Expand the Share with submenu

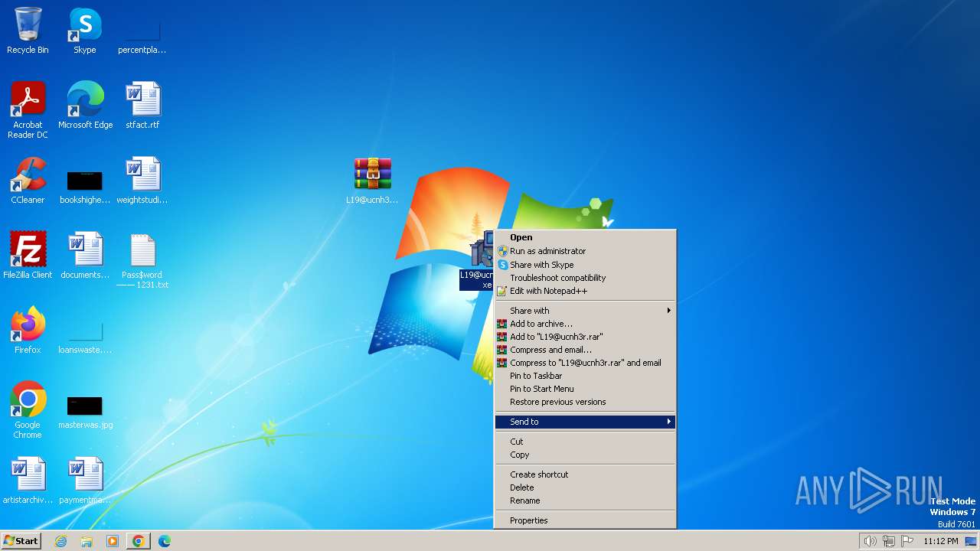[x=585, y=311]
